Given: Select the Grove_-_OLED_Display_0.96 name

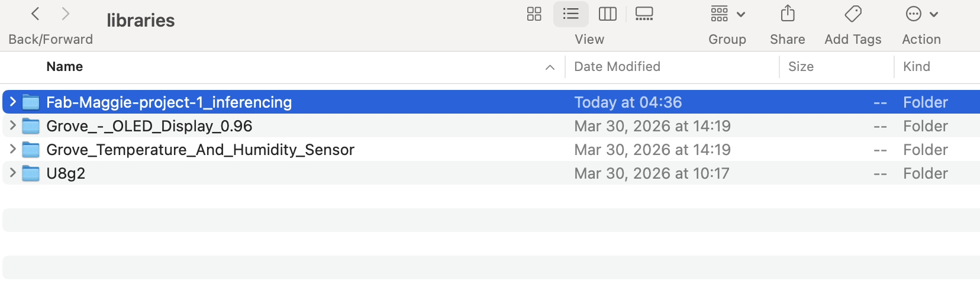Looking at the screenshot, I should (149, 126).
